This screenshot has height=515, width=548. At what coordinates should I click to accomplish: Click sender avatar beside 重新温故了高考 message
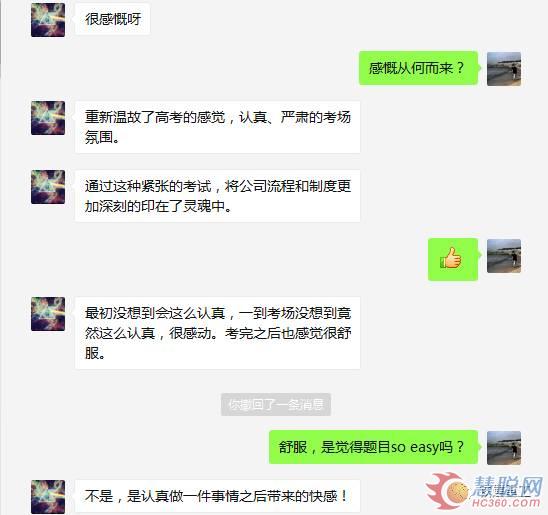click(48, 118)
